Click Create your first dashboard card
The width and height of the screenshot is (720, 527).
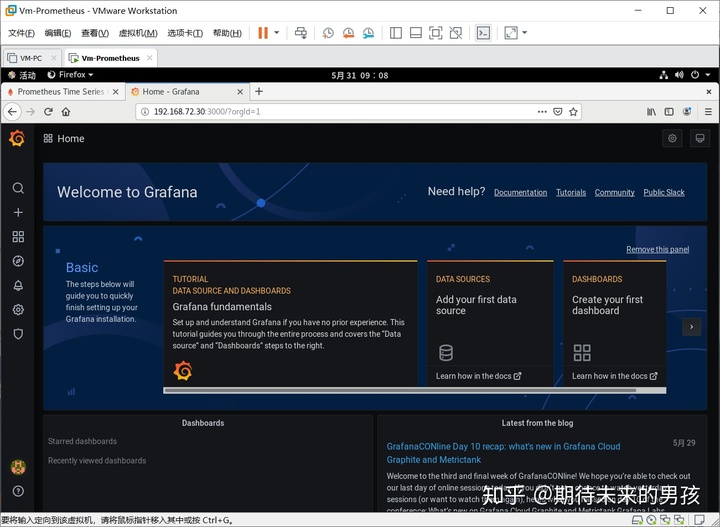click(x=614, y=323)
